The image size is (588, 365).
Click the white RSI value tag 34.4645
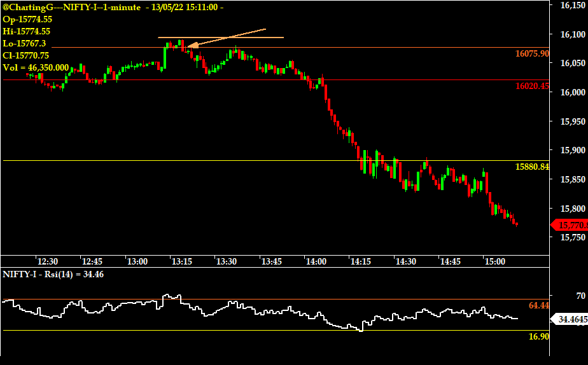click(570, 319)
